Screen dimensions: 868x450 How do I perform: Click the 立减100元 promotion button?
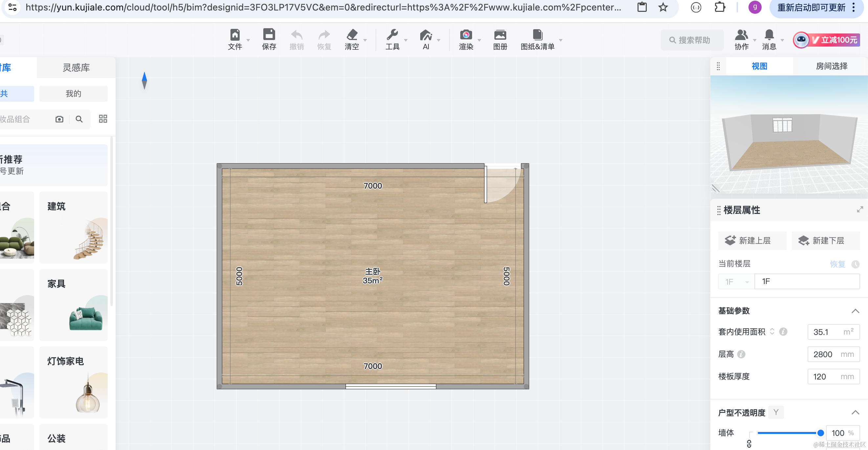click(826, 40)
